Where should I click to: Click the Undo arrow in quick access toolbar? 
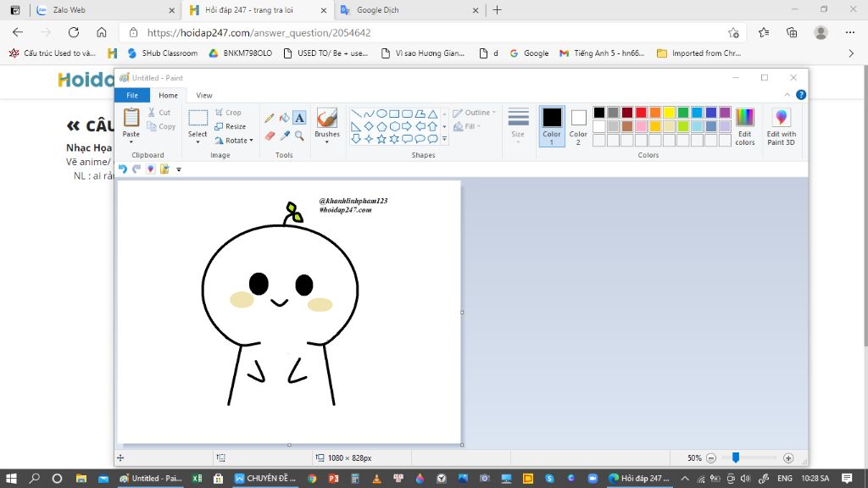(123, 169)
